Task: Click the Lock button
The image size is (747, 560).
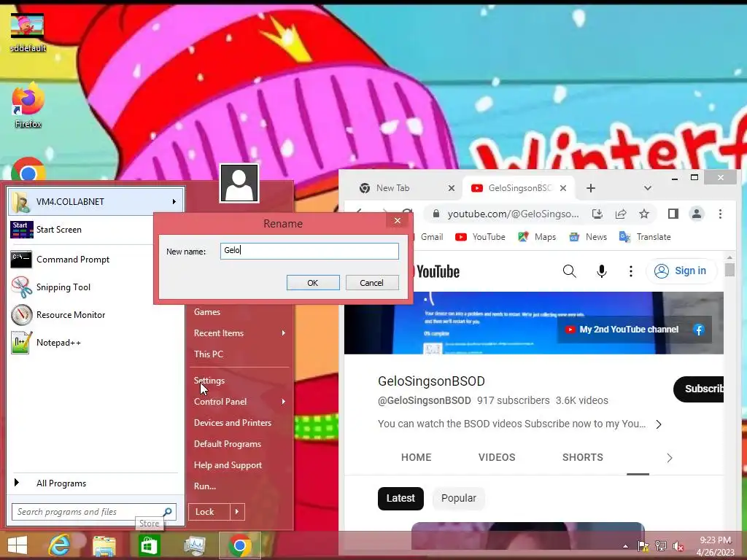Action: (209, 512)
